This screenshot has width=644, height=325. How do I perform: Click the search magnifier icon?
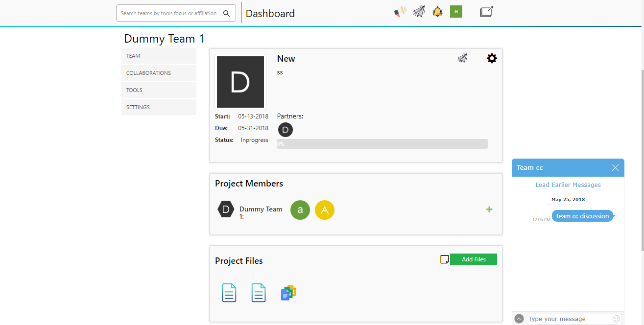click(x=226, y=13)
